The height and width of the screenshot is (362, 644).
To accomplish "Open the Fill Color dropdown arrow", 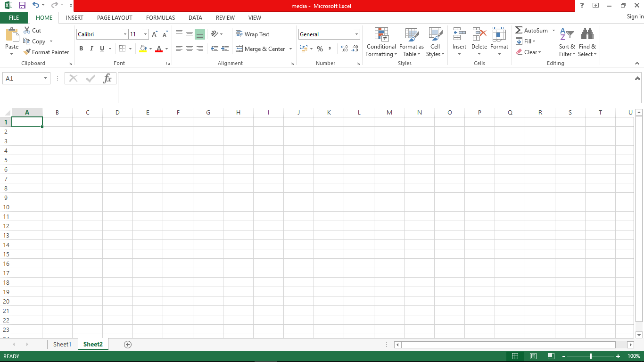I will tap(150, 49).
